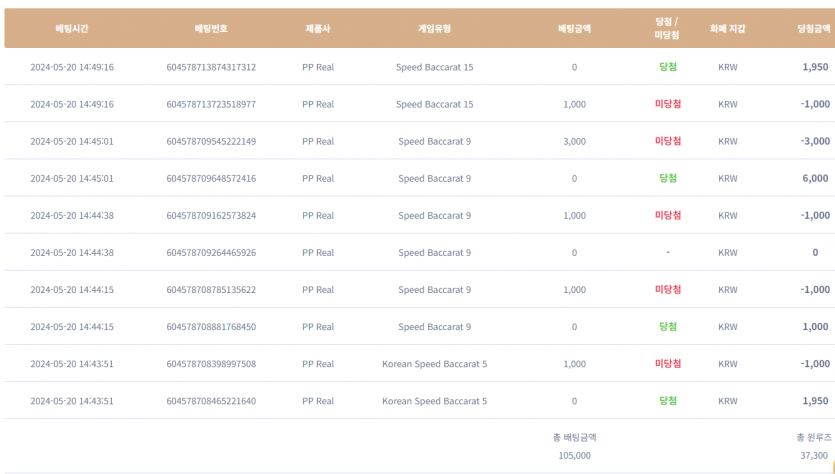Click the 1,000 win amount in row 604578708881768450

pos(815,327)
